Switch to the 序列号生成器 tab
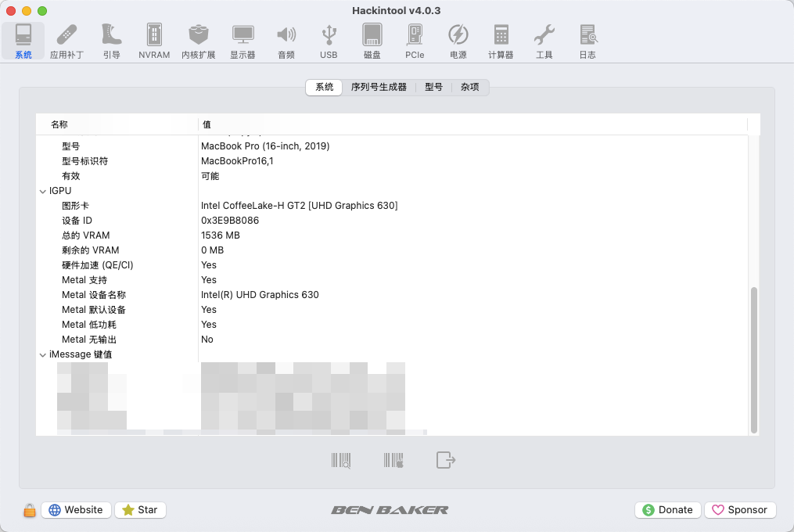The width and height of the screenshot is (794, 532). [379, 87]
